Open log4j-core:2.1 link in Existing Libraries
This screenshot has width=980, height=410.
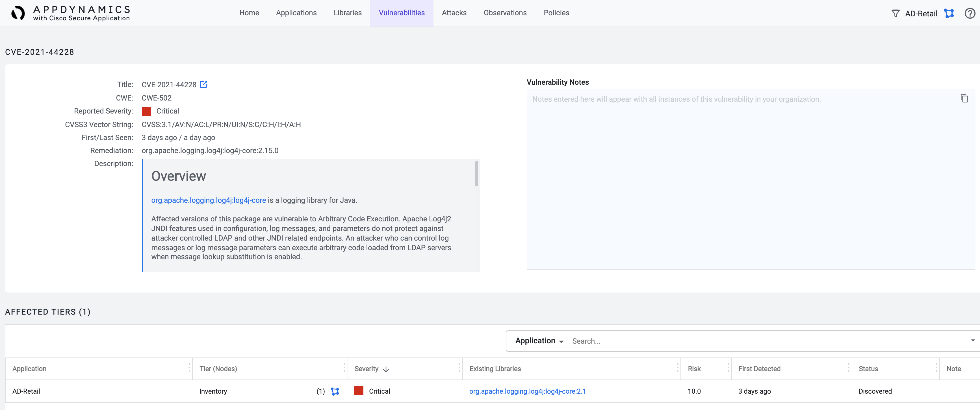coord(527,391)
